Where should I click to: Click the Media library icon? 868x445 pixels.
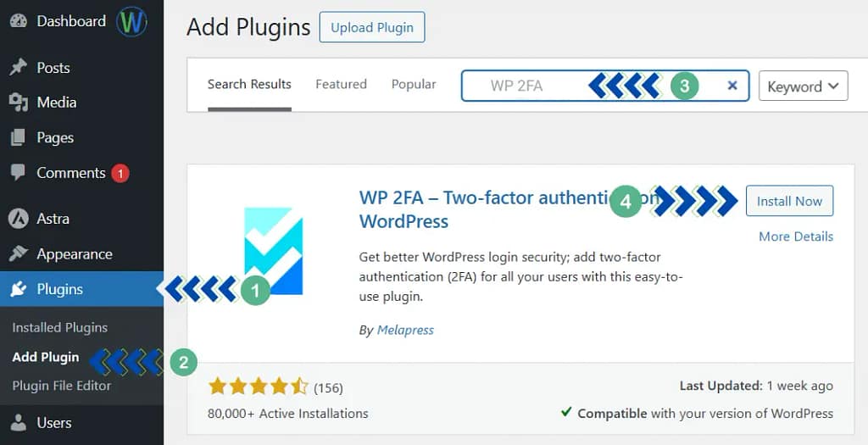(x=18, y=103)
